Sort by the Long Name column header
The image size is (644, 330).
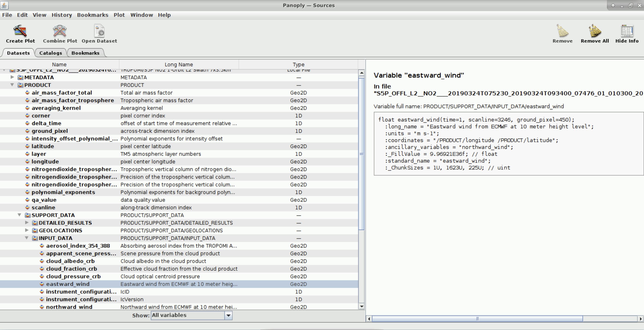tap(179, 64)
